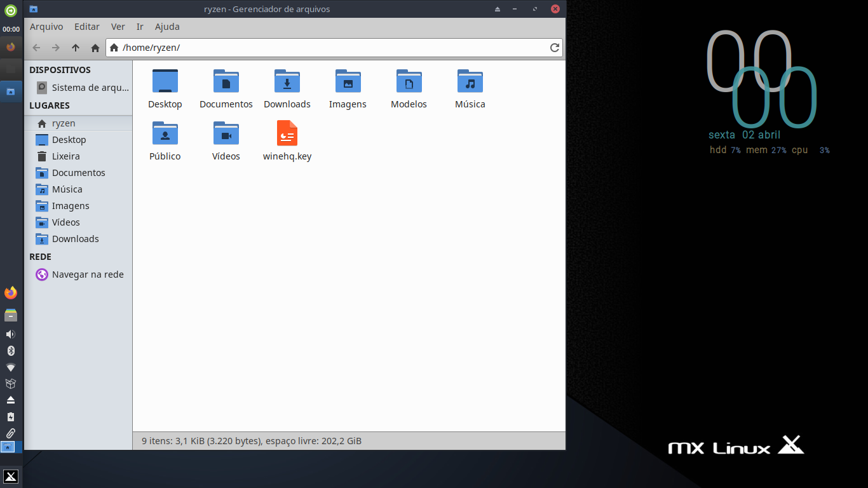The height and width of the screenshot is (488, 868).
Task: Click the volume icon in the panel
Action: click(10, 334)
